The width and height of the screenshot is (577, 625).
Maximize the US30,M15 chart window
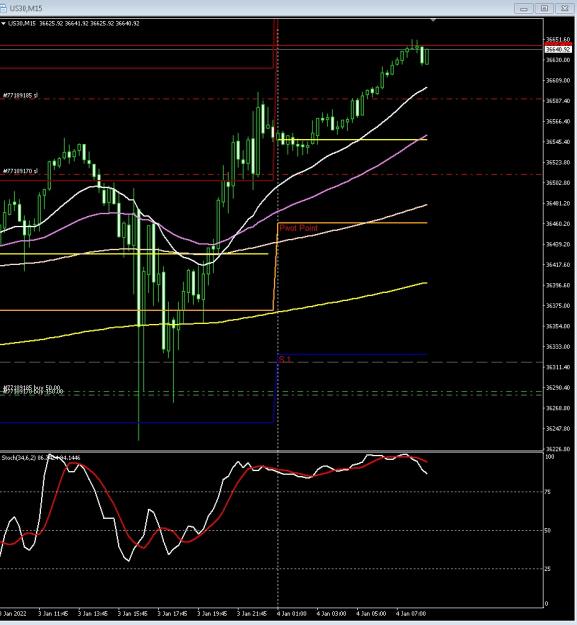tap(544, 8)
